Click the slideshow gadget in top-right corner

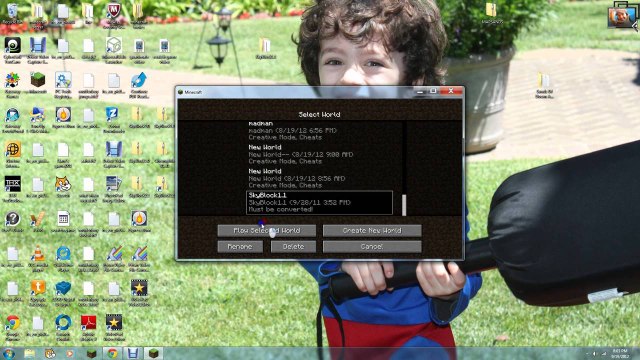621,16
